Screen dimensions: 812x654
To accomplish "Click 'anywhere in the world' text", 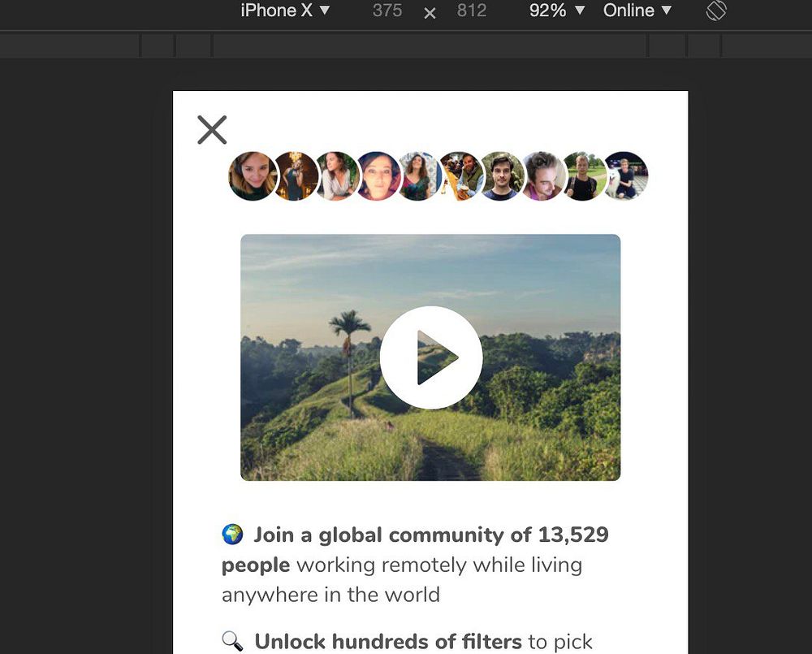I will coord(331,595).
